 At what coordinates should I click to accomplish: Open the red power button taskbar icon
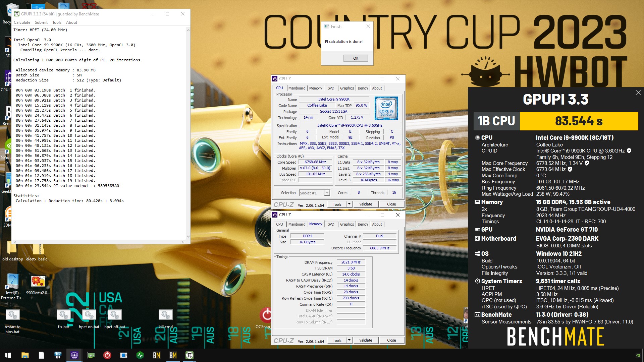point(107,355)
